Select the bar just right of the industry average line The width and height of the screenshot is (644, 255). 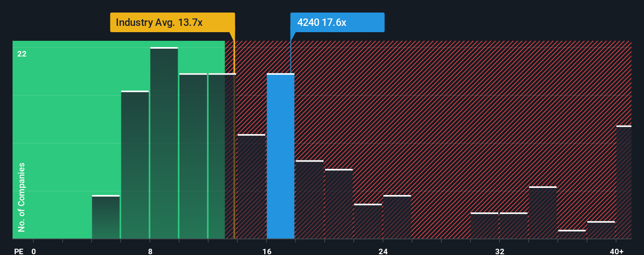click(x=252, y=186)
